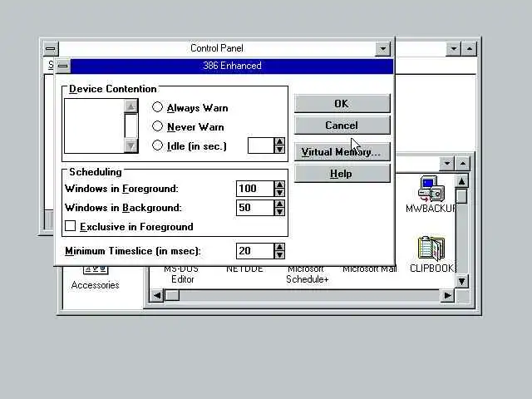Click OK in the 386 Enhanced dialog

coord(342,103)
